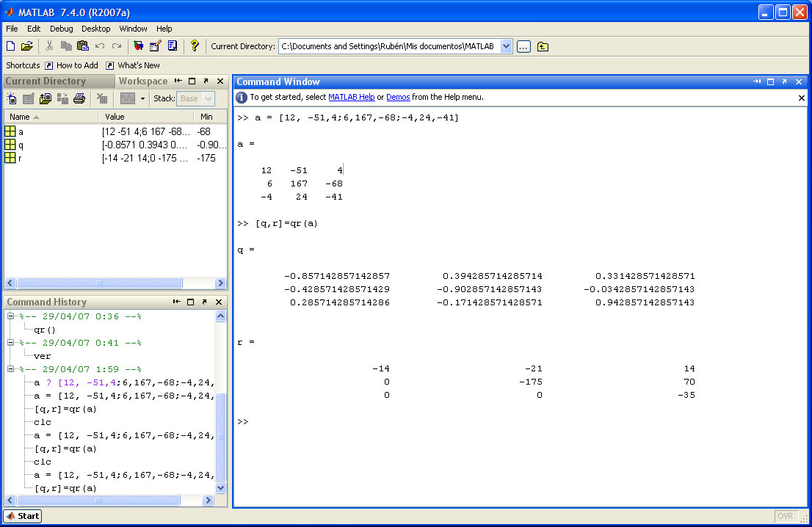Collapse the 29/04/07 0:36 history group

pos(11,316)
